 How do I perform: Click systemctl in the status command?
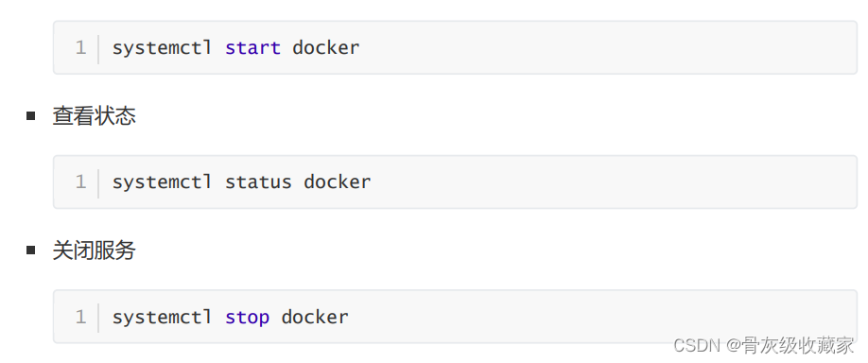click(x=163, y=182)
